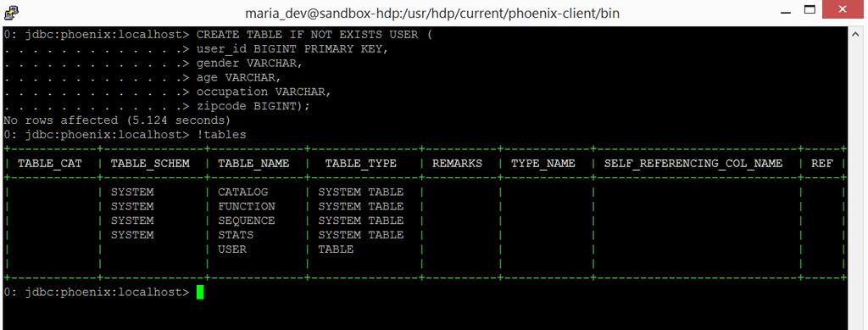The image size is (868, 330).
Task: Click SYSTEM schema in the FUNCTION row
Action: (132, 206)
